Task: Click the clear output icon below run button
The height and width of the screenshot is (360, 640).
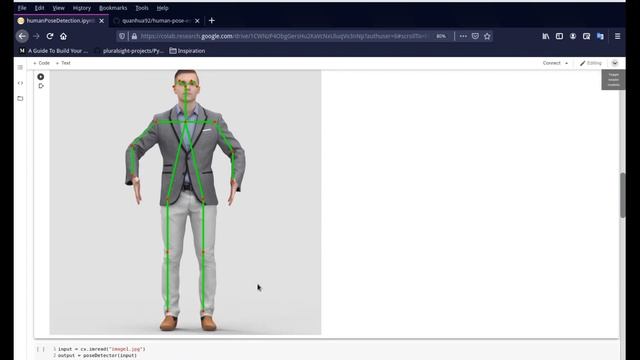Action: (41, 86)
